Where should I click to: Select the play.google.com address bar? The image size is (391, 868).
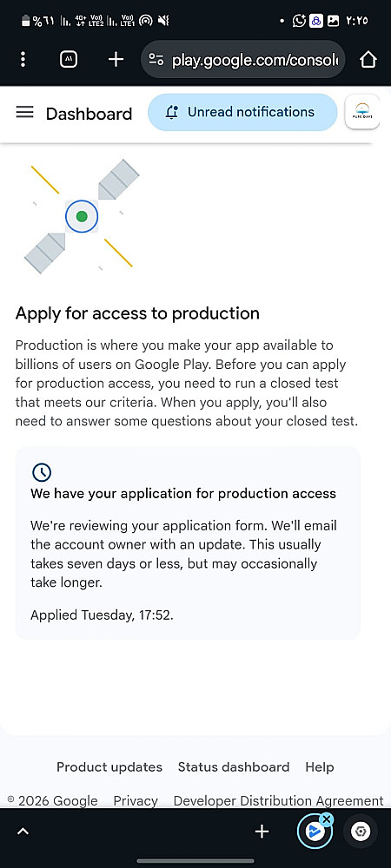(243, 59)
